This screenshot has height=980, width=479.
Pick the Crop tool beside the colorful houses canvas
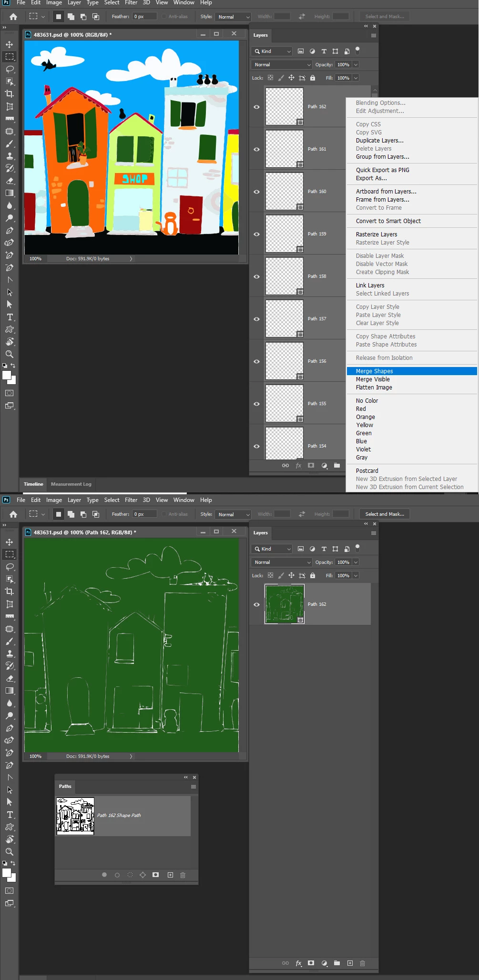[10, 94]
